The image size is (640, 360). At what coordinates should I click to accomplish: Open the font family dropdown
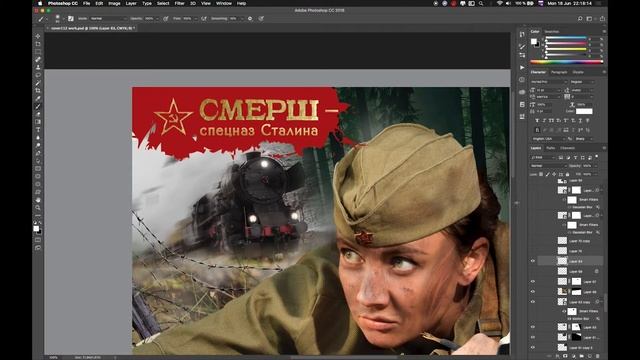pyautogui.click(x=548, y=82)
